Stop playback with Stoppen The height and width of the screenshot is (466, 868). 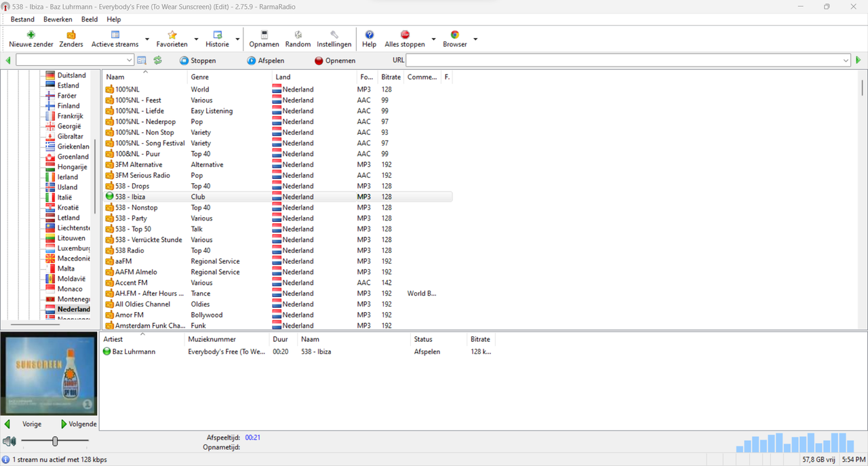tap(197, 60)
